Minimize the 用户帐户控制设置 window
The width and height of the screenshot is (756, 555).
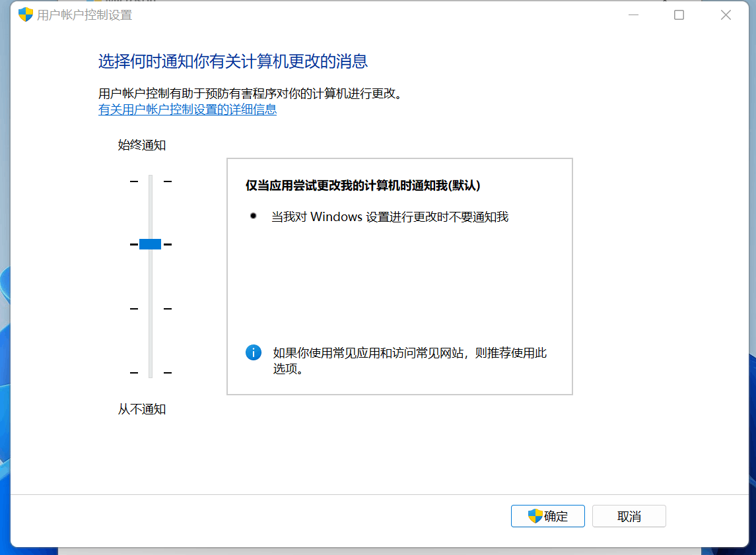(634, 15)
